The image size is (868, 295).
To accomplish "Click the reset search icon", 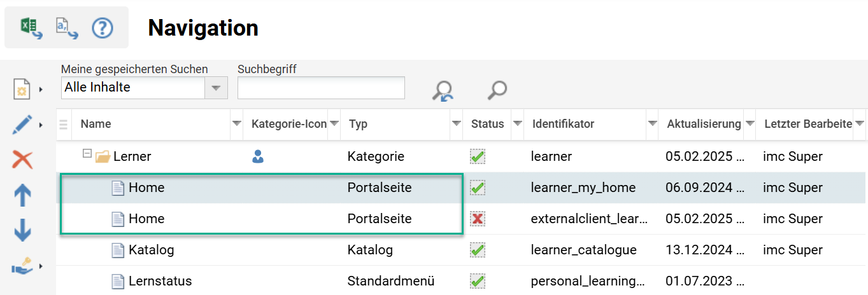I will pyautogui.click(x=443, y=90).
